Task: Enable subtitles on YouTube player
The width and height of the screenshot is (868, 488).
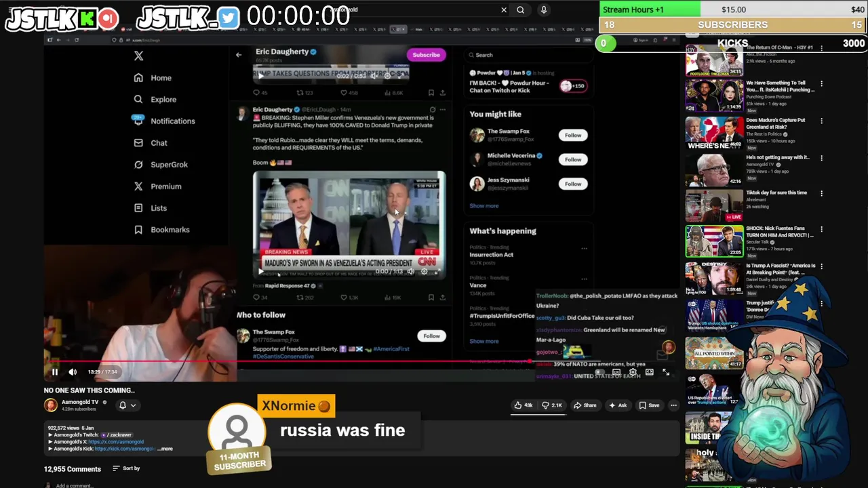Action: [616, 372]
